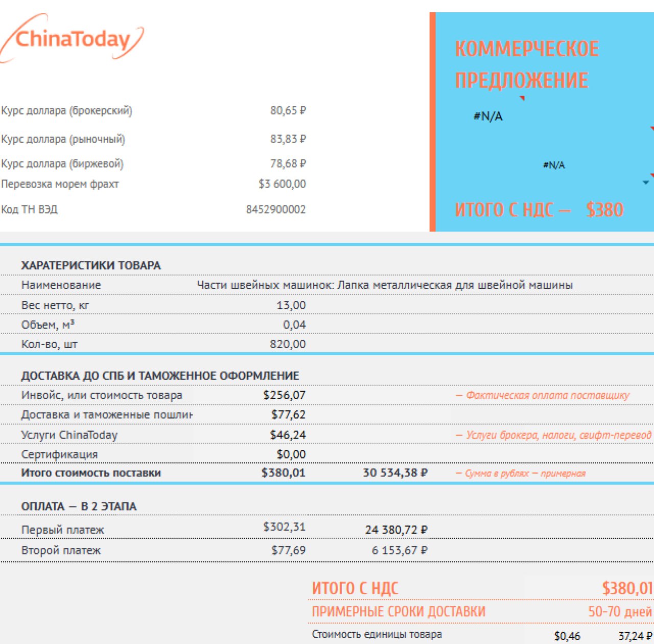Select product name cell about швейных машинок
654x644 pixels.
click(384, 285)
